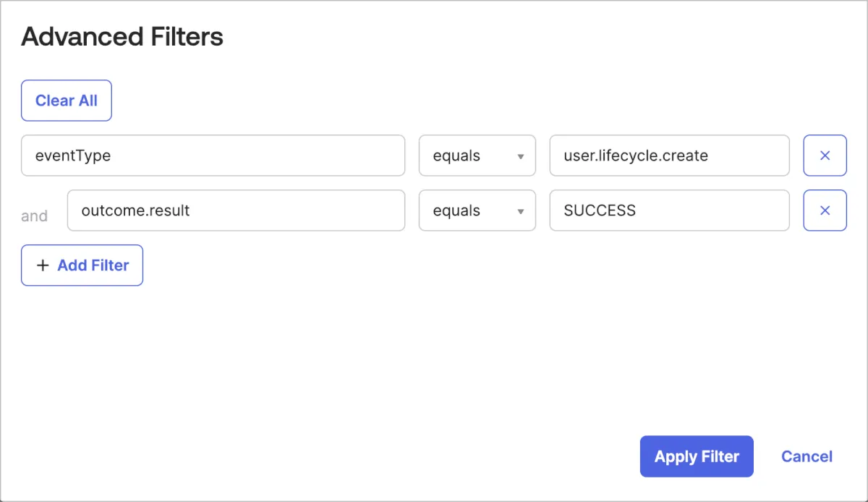The height and width of the screenshot is (502, 868).
Task: Click the "equals" text in the outcome.result row
Action: [x=456, y=210]
